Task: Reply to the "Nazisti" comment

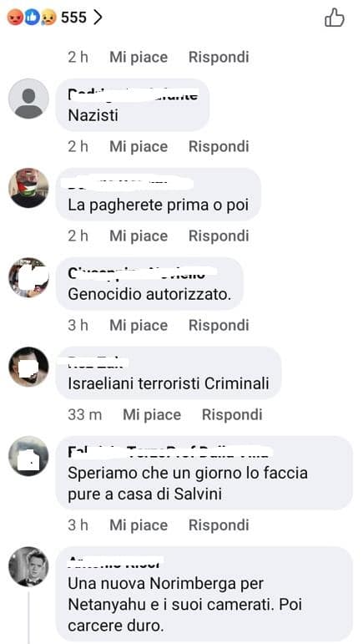Action: (219, 147)
